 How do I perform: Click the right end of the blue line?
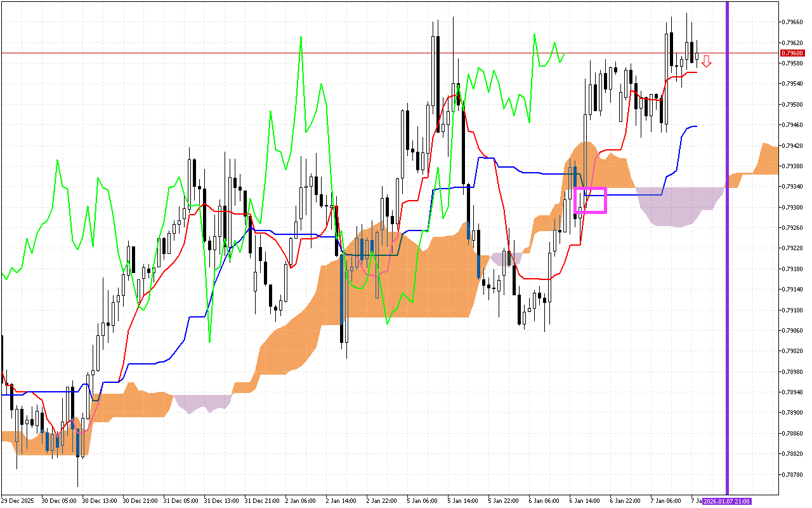[x=696, y=126]
